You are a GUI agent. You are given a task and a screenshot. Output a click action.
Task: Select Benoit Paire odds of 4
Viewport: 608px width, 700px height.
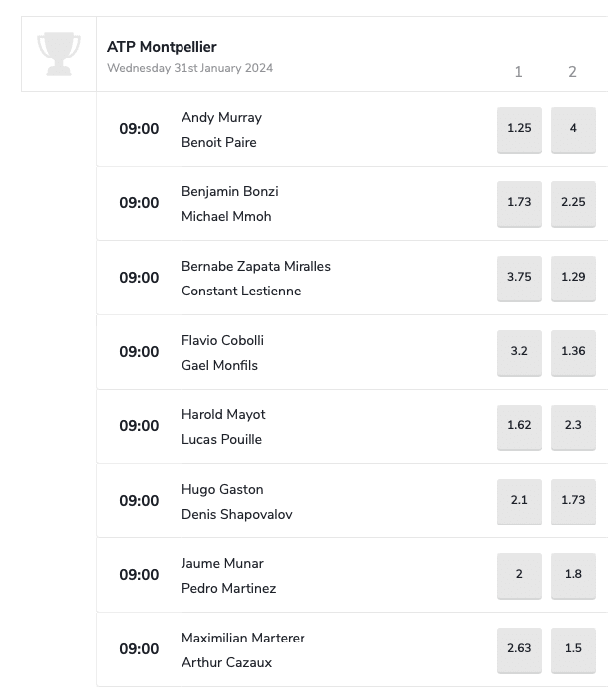click(x=573, y=130)
